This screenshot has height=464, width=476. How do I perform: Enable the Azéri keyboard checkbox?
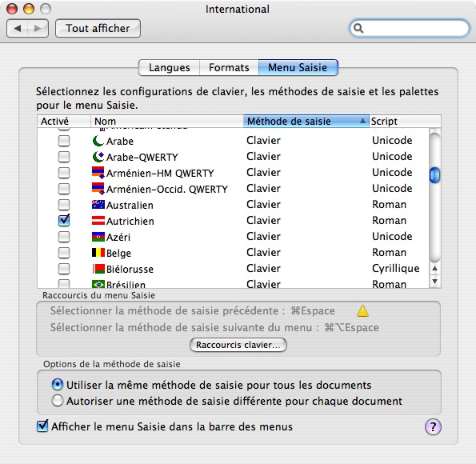coord(64,237)
